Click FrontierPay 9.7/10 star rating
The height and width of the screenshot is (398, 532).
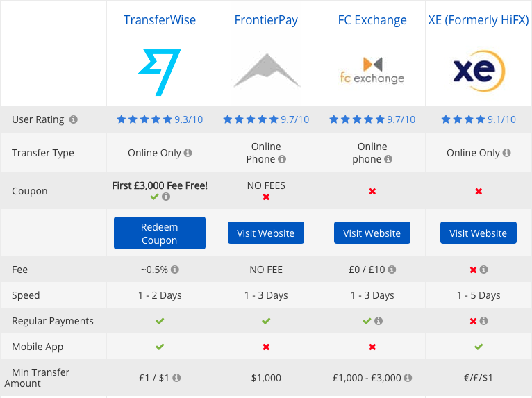266,119
